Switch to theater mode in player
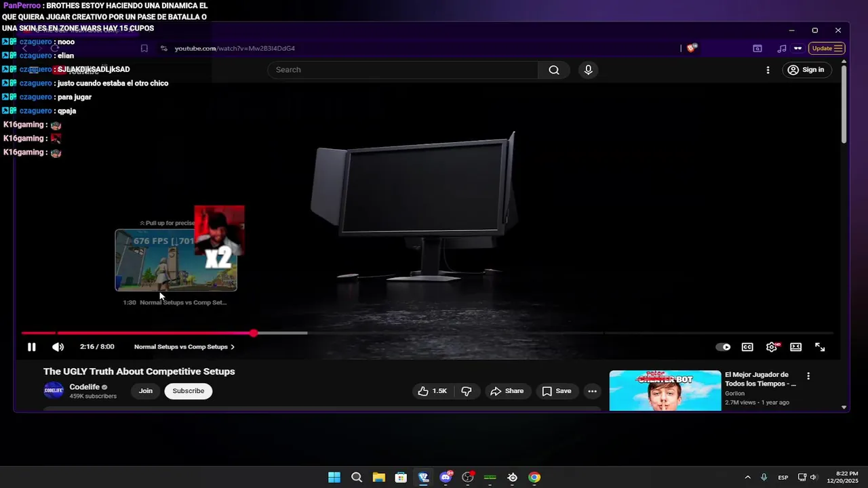The width and height of the screenshot is (868, 488). [x=796, y=347]
